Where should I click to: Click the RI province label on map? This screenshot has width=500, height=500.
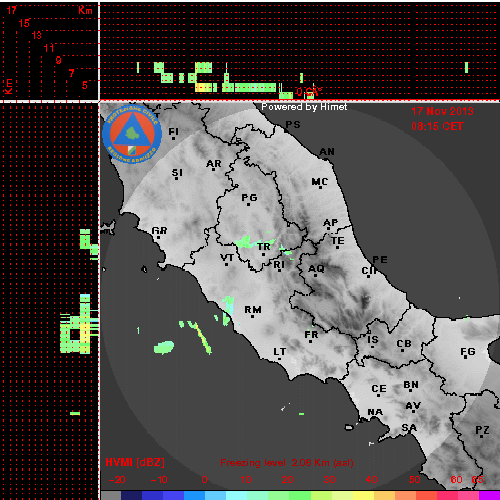click(x=279, y=264)
